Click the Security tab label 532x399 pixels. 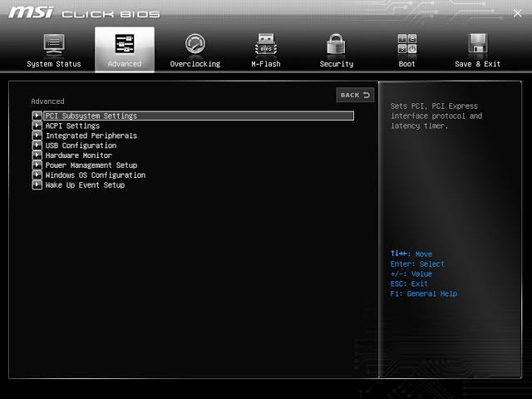336,64
